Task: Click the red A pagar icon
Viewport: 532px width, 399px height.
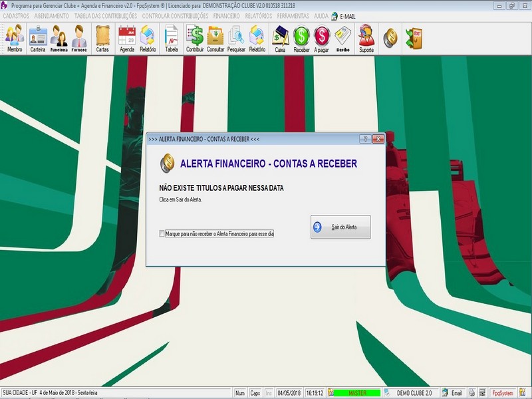Action: click(x=321, y=39)
